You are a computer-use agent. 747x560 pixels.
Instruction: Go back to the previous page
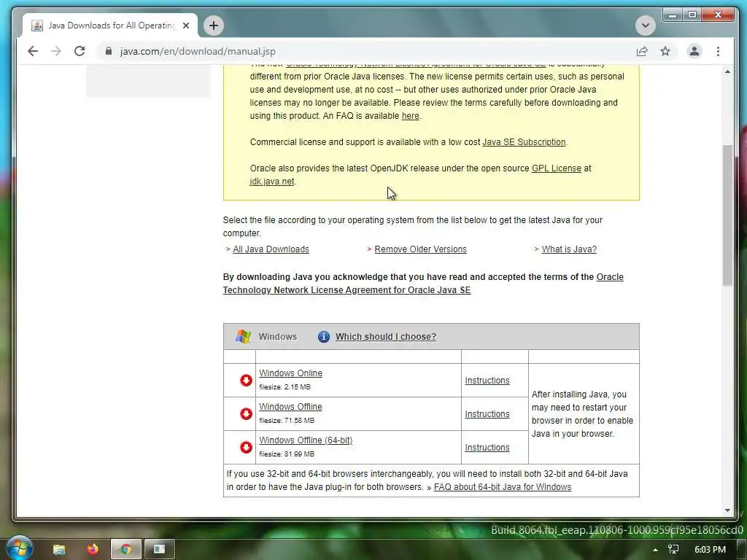[32, 51]
